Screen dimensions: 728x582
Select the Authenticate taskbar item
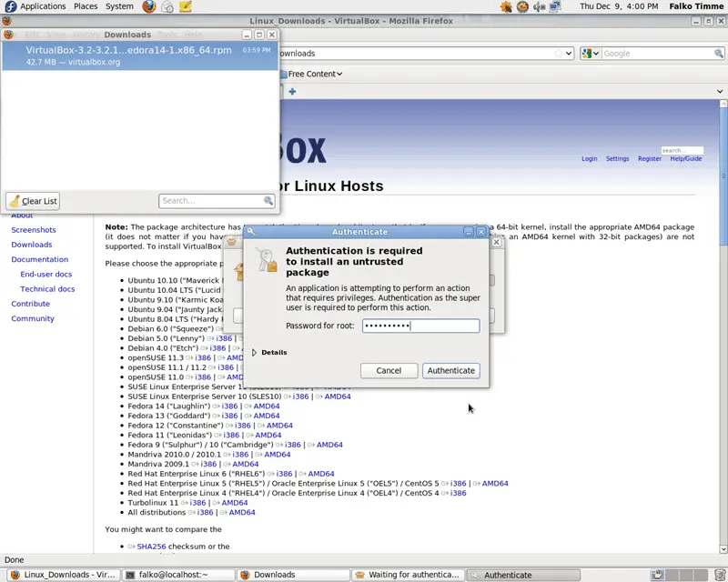522,575
